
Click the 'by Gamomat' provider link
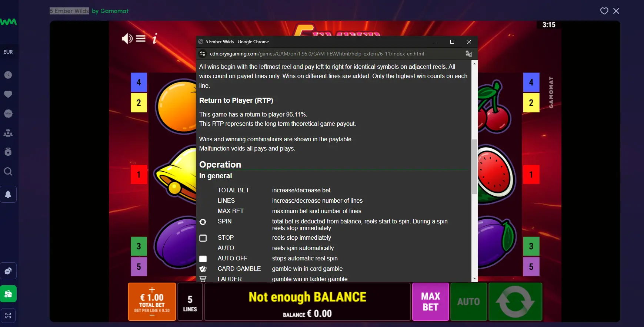pos(110,11)
